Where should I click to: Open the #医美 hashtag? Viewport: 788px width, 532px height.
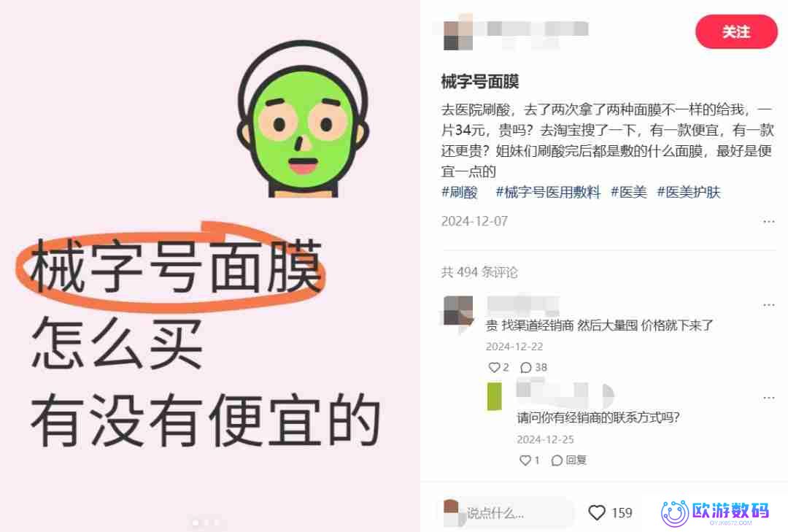629,192
